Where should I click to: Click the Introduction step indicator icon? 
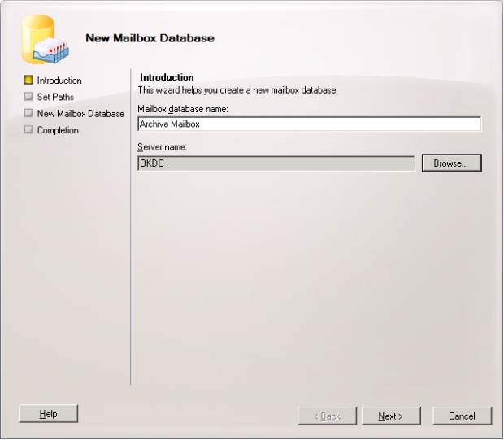pyautogui.click(x=28, y=80)
